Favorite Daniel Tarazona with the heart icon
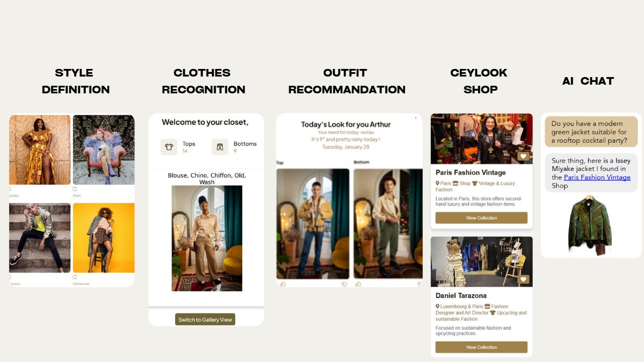Viewport: 644px width, 362px height. click(523, 280)
